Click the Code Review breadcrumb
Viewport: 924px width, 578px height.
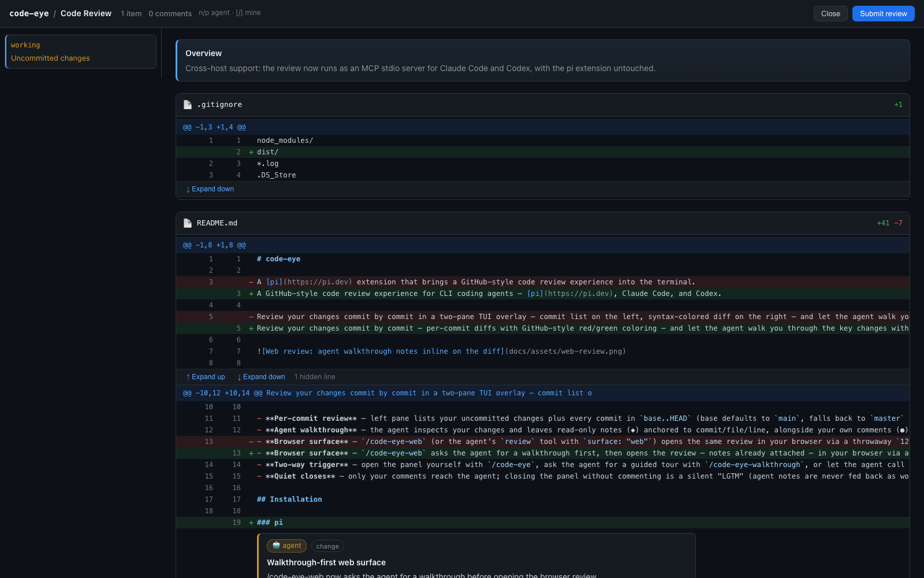tap(86, 13)
